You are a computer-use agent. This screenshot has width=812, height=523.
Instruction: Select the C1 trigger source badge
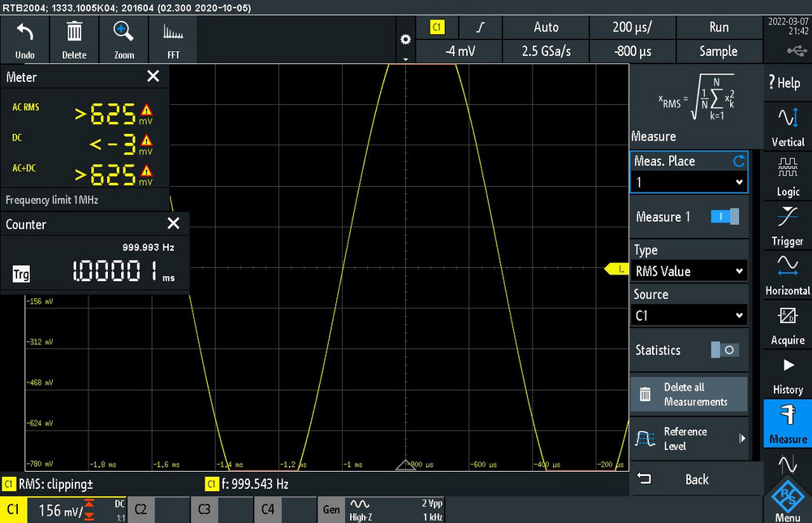[x=437, y=28]
